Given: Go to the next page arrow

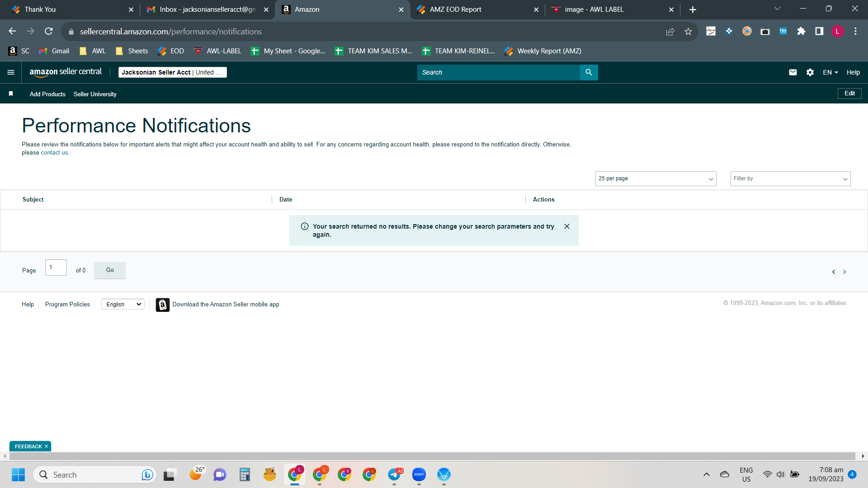Looking at the screenshot, I should pyautogui.click(x=844, y=272).
